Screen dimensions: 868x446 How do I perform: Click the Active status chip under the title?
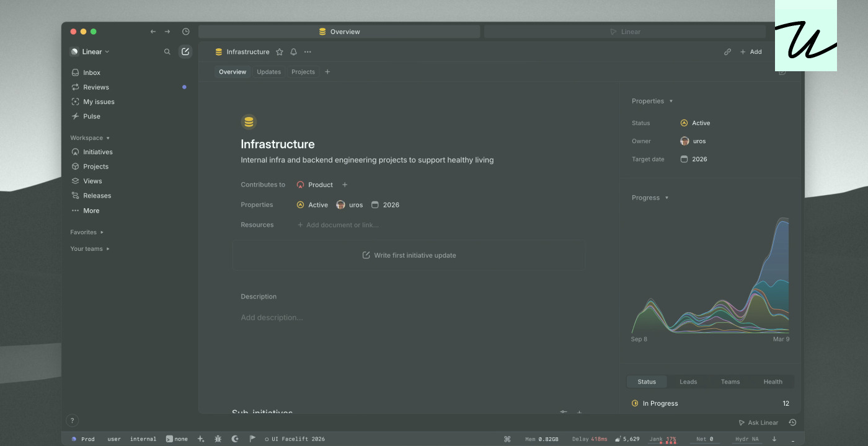point(312,205)
